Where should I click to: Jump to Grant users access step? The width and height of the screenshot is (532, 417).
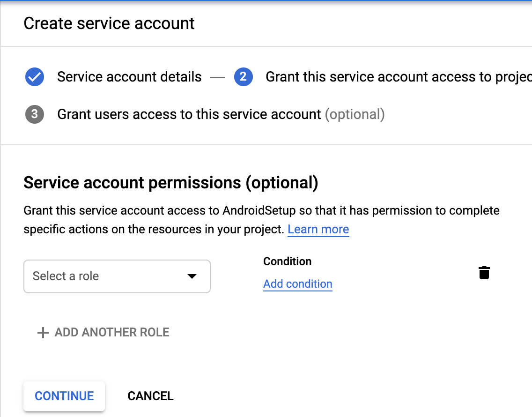point(189,114)
